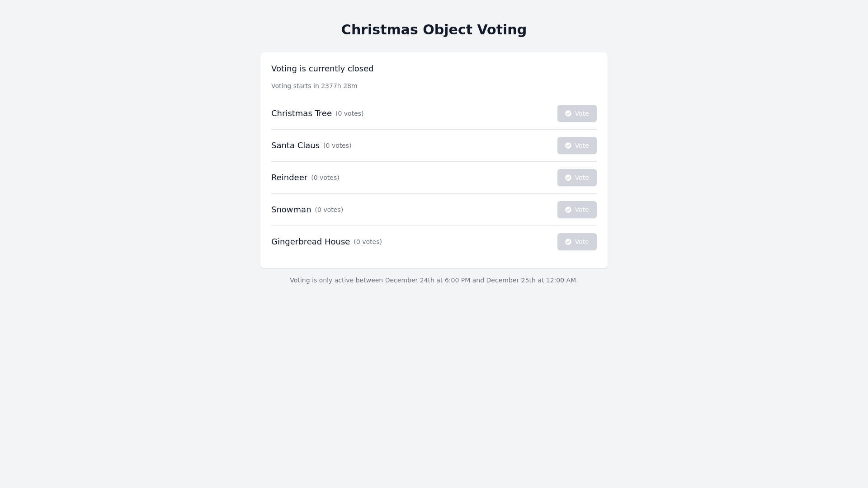Click the Reindeer vote count text
The width and height of the screenshot is (868, 488).
pos(325,178)
